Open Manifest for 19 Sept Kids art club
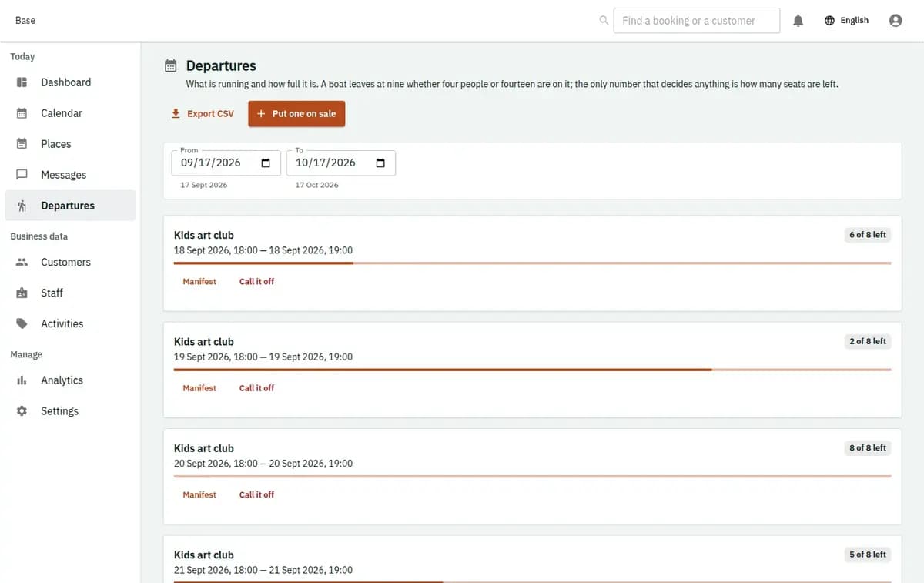This screenshot has width=924, height=583. pos(199,388)
